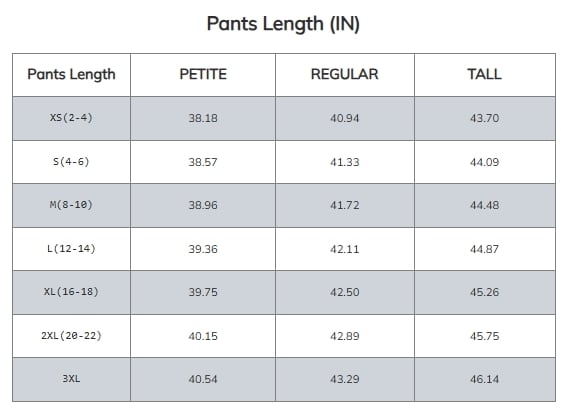Select the S(4-6) size row label
Screen dimensions: 561x413
tap(71, 162)
